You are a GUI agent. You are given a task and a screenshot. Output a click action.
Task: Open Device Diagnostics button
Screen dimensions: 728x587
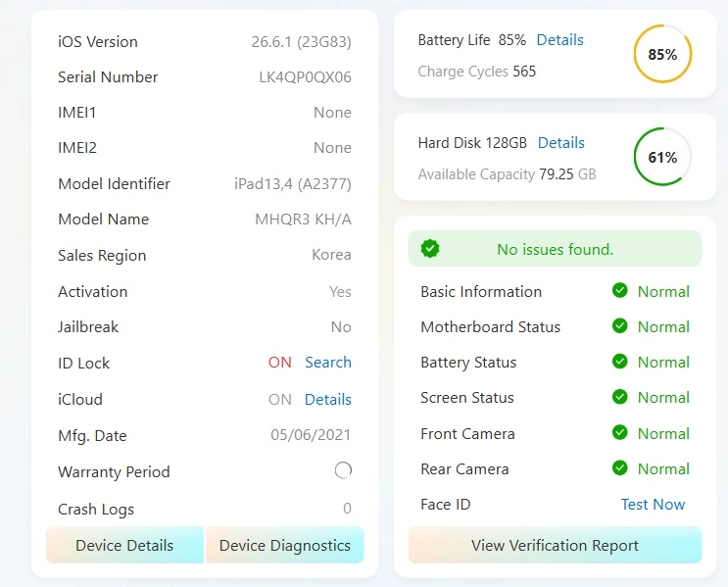[284, 545]
